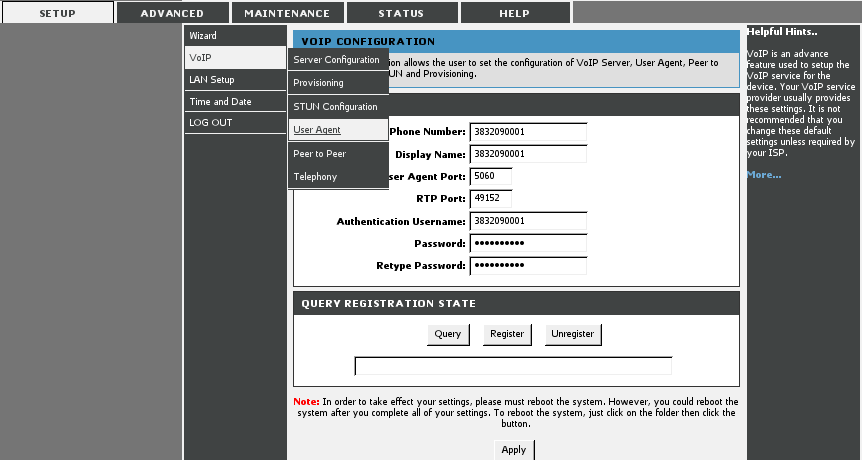Open the MAINTENANCE tab

pyautogui.click(x=287, y=13)
